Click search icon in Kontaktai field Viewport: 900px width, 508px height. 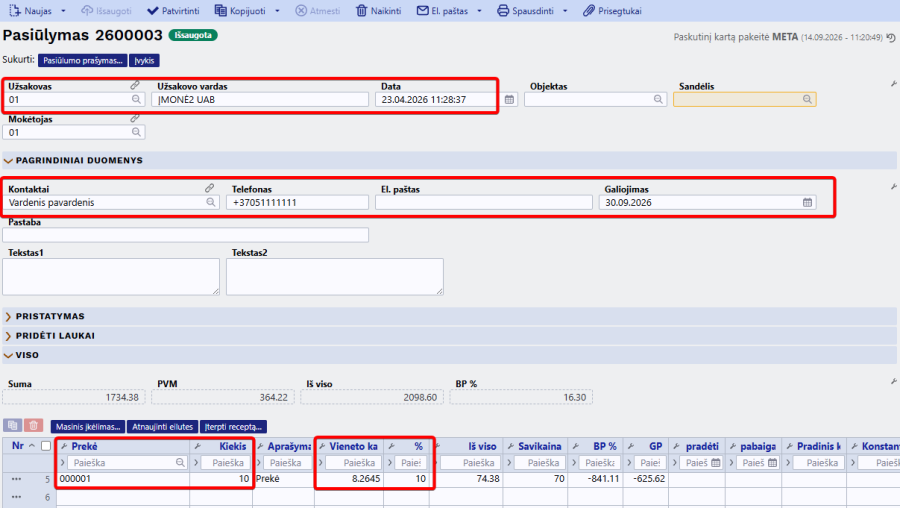pos(211,202)
